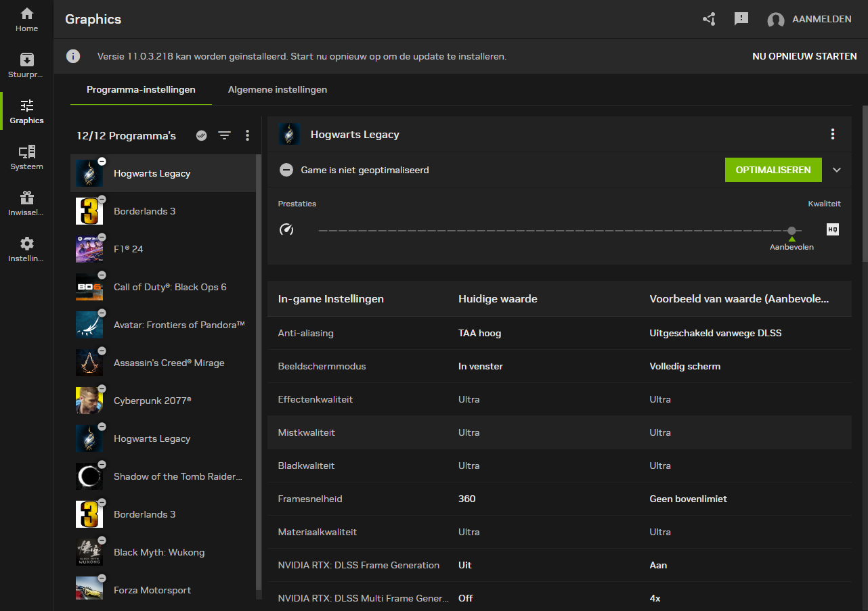Click NU OPNIEUW STARTEN to restart
The width and height of the screenshot is (868, 611).
click(x=804, y=56)
